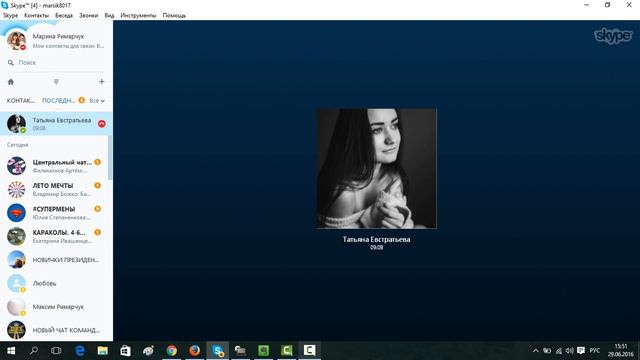Focus the Поиск search field
The image size is (640, 360).
click(x=56, y=63)
